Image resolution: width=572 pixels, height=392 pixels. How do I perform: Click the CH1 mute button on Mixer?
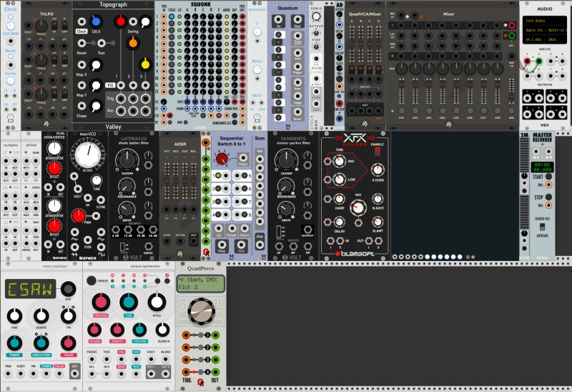click(x=402, y=111)
